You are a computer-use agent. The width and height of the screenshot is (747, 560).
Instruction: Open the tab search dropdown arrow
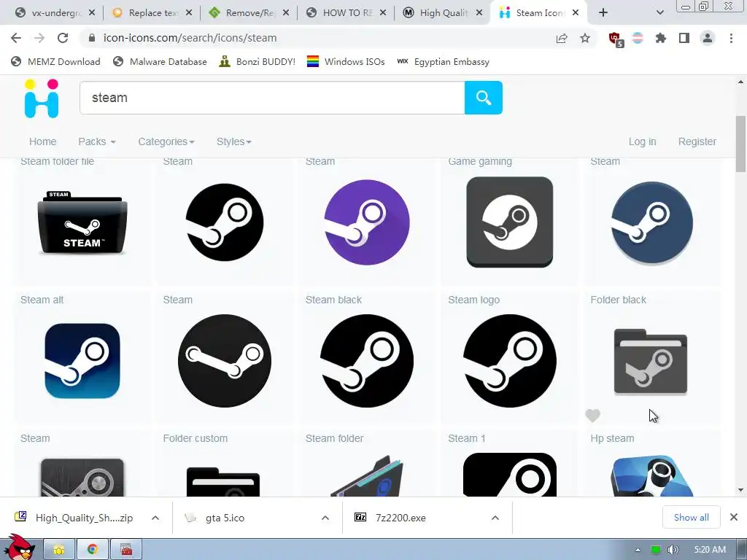click(659, 13)
